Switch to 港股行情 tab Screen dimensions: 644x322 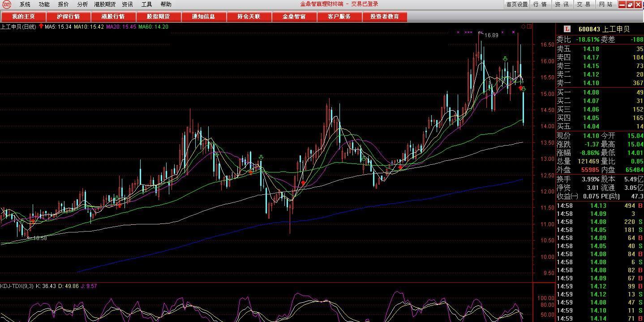[x=113, y=17]
